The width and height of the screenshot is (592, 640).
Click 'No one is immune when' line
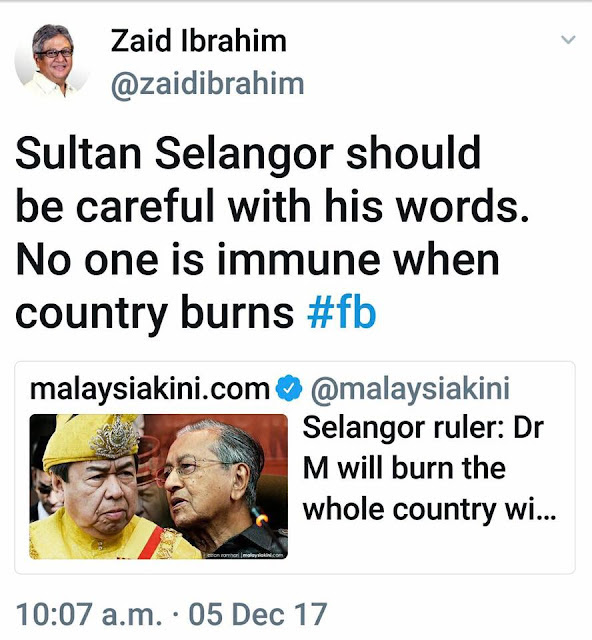(x=258, y=260)
